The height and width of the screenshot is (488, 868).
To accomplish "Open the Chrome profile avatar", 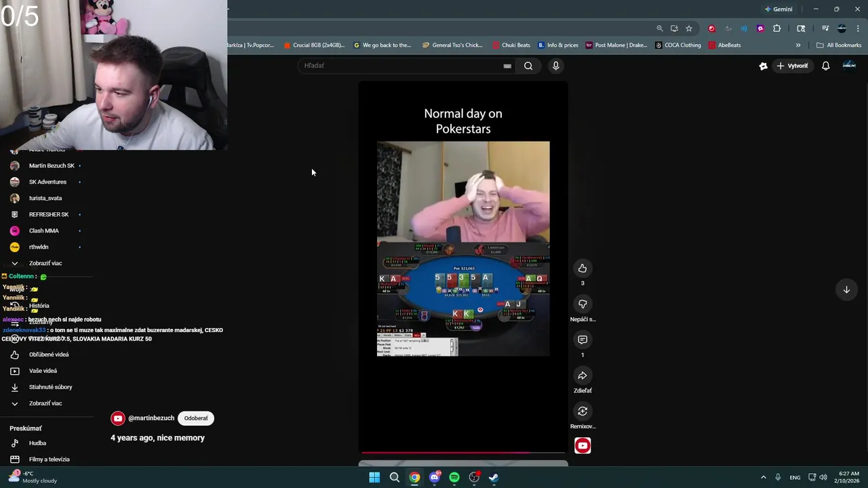I will [842, 28].
